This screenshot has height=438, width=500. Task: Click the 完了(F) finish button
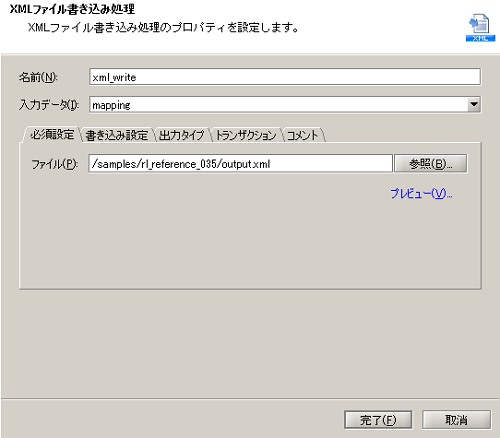378,420
